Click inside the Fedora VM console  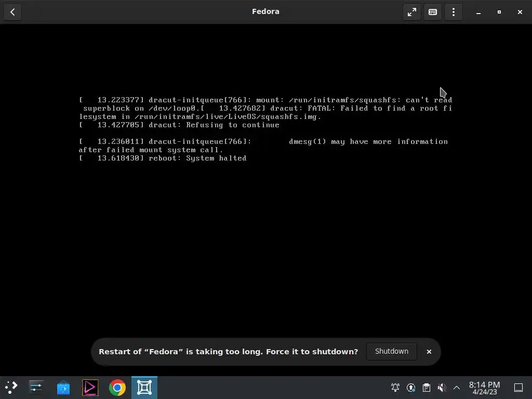pyautogui.click(x=266, y=200)
